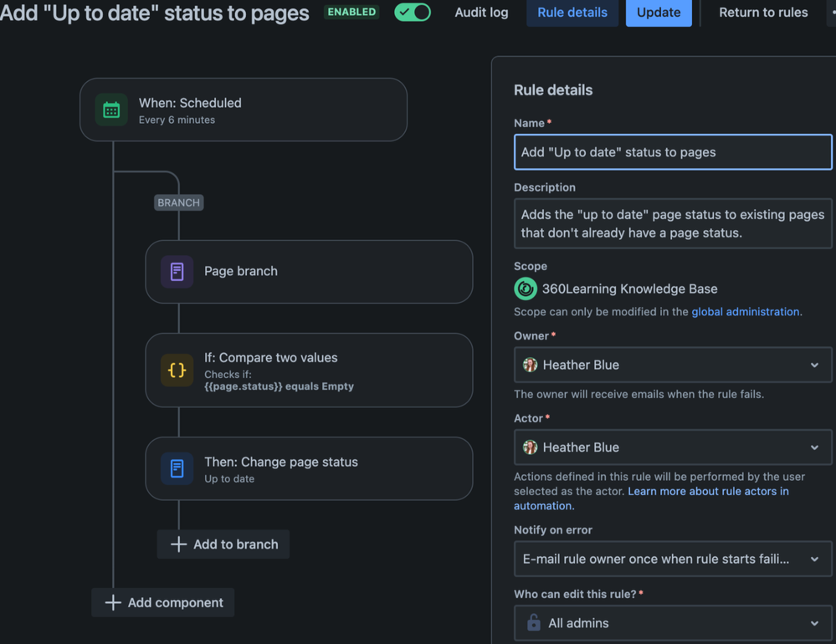Click the lock icon beside All admins

click(x=534, y=623)
